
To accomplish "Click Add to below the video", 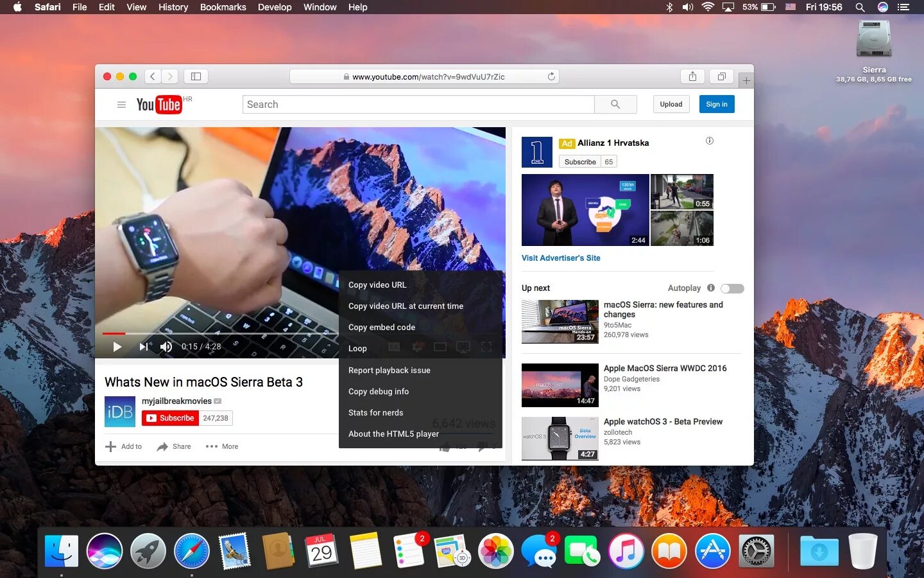I will [x=124, y=446].
